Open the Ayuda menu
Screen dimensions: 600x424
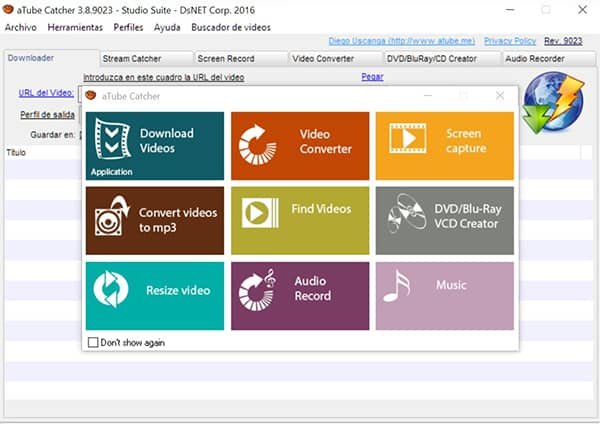[167, 28]
